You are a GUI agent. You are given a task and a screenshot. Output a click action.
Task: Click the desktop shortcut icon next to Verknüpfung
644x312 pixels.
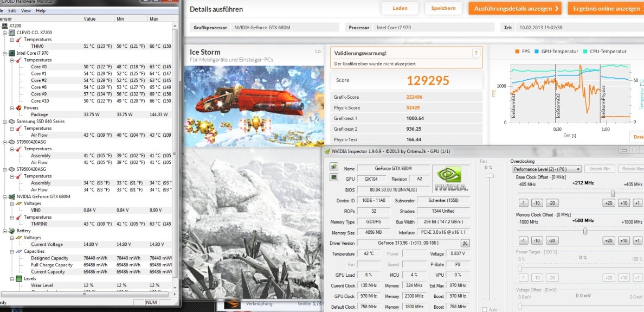pyautogui.click(x=232, y=305)
